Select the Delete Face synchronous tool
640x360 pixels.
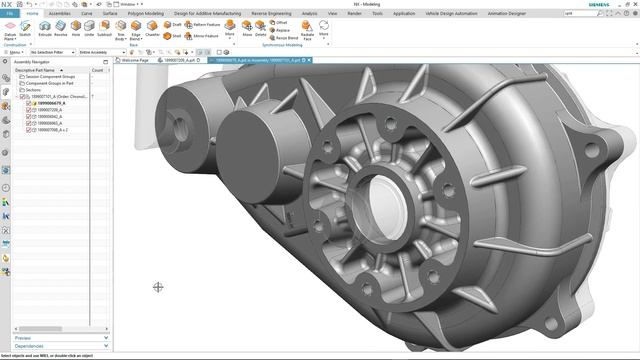point(260,29)
